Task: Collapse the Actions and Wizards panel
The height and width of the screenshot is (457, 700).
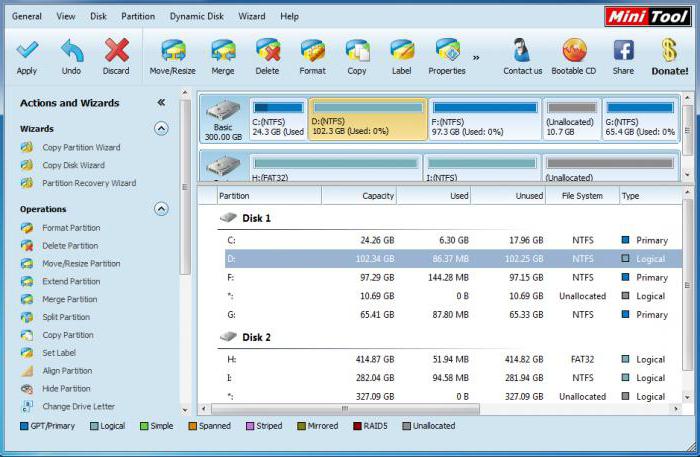Action: click(161, 103)
